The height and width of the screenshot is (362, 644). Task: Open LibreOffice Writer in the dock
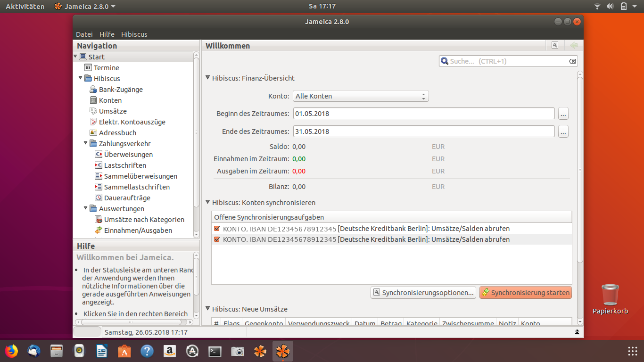[102, 351]
